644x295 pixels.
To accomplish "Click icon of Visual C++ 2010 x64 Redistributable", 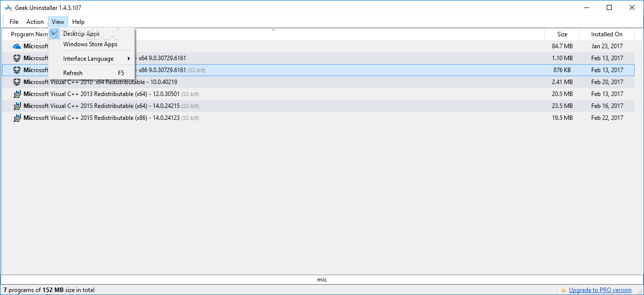I will (x=17, y=82).
